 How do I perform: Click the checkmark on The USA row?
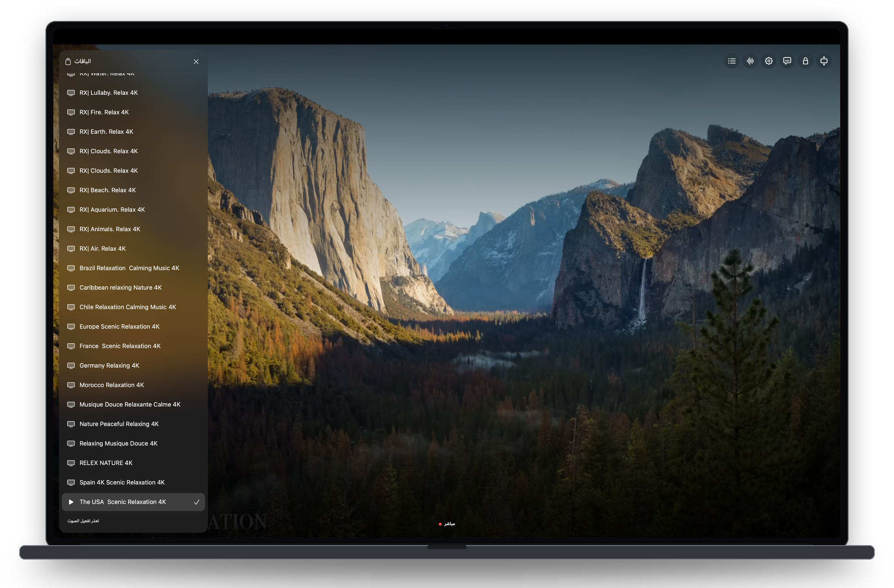pyautogui.click(x=197, y=502)
